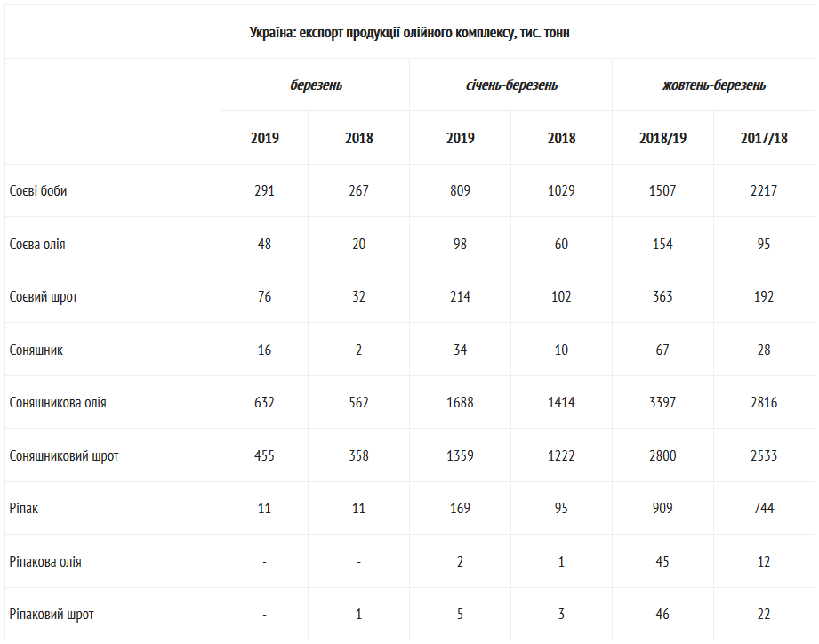Click the cell with value 1688

click(460, 402)
